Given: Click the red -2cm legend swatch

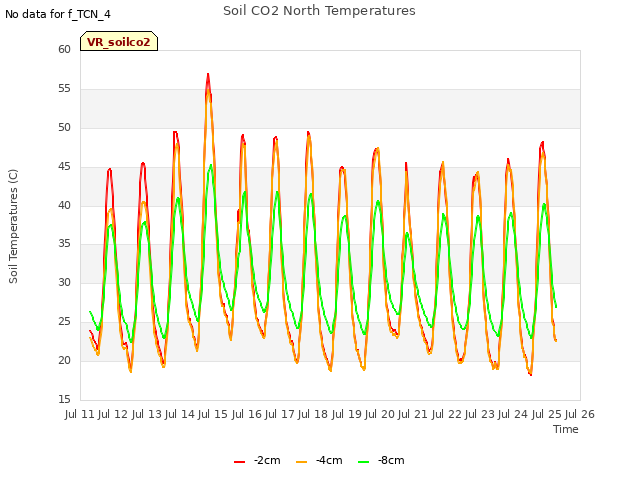Looking at the screenshot, I should click(x=240, y=461).
